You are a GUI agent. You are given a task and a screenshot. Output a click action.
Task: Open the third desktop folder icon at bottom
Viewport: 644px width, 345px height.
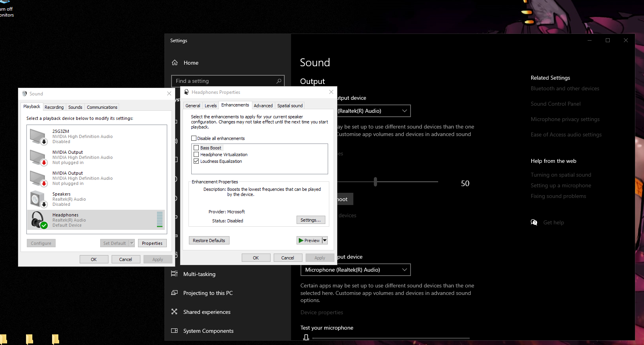click(55, 339)
